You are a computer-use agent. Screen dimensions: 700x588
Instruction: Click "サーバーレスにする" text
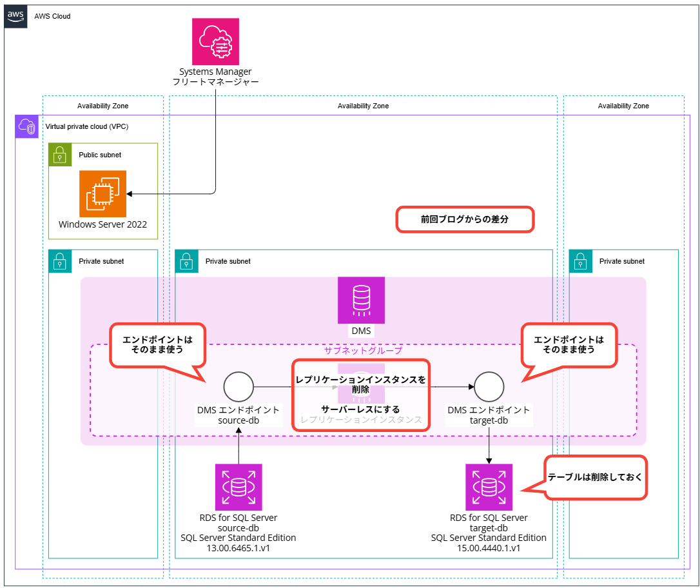[x=361, y=409]
